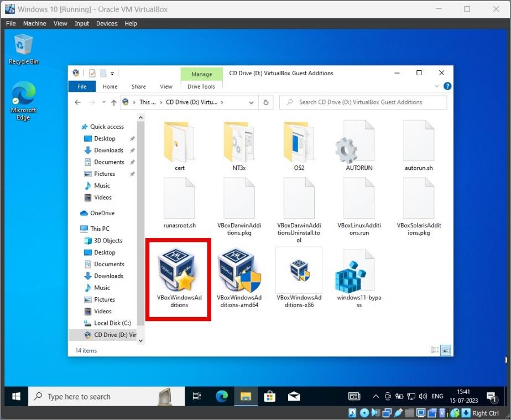Open Local Disk (C:) in sidebar
Viewport: 511px width, 420px height.
click(107, 323)
